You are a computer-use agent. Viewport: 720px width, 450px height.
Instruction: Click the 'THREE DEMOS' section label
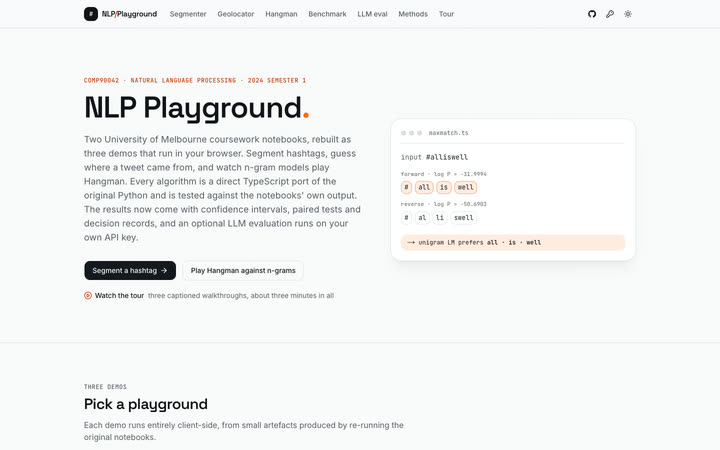click(x=105, y=387)
